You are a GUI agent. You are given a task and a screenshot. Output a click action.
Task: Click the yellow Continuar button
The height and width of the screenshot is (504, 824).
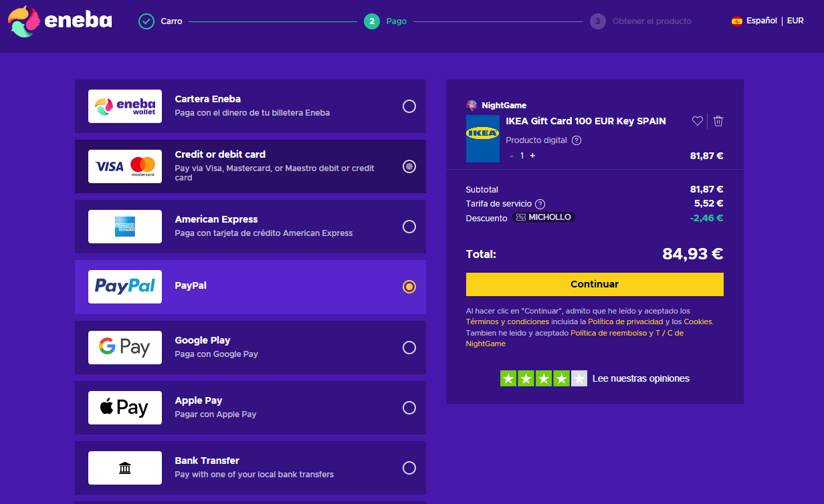pos(595,284)
